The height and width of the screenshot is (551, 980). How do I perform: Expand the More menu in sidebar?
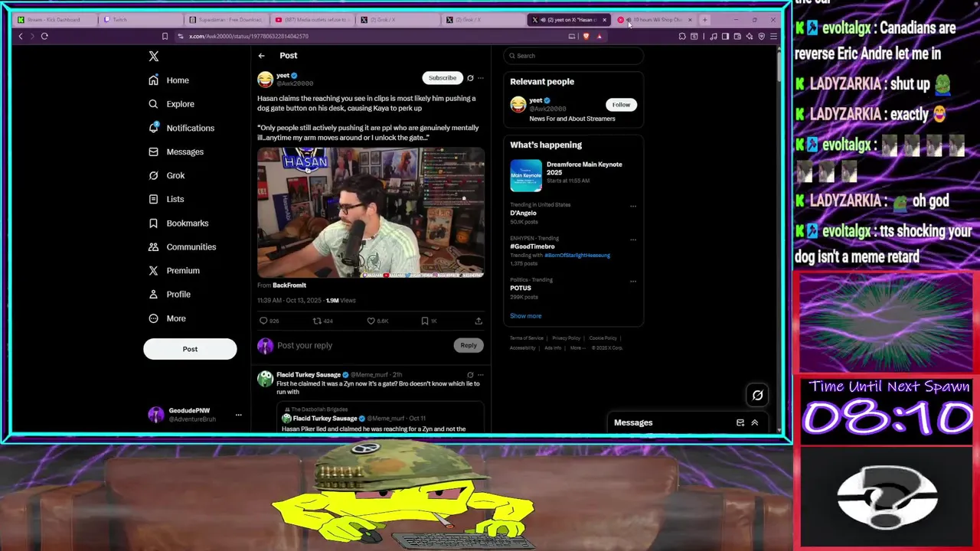(167, 318)
